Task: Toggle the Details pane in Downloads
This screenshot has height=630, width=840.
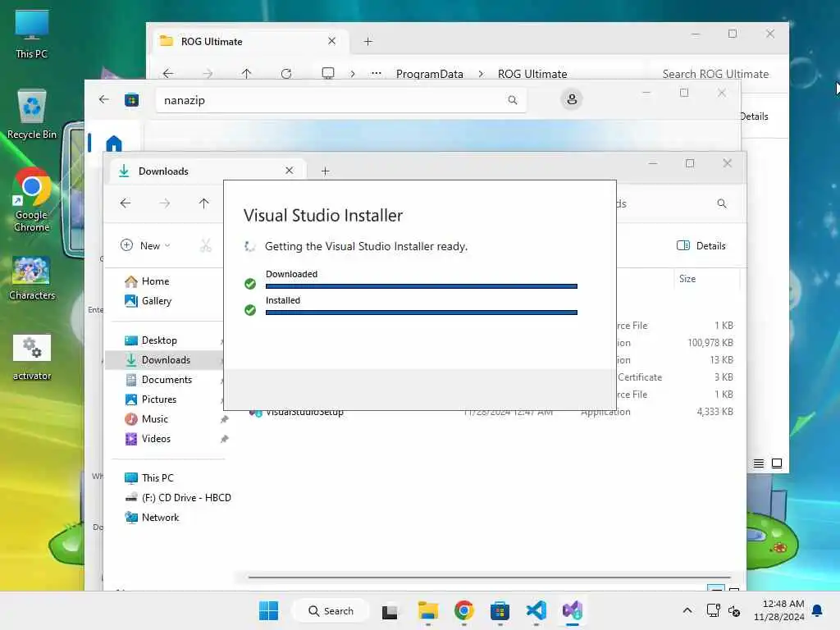Action: (701, 245)
